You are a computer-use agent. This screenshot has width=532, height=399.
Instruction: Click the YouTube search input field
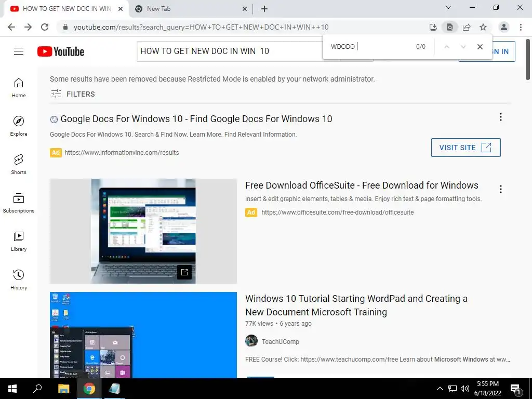(230, 51)
